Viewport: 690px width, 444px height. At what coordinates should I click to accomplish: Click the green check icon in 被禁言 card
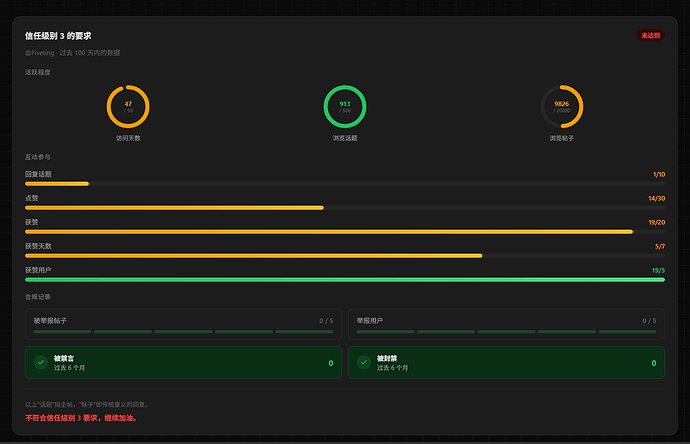(x=41, y=362)
